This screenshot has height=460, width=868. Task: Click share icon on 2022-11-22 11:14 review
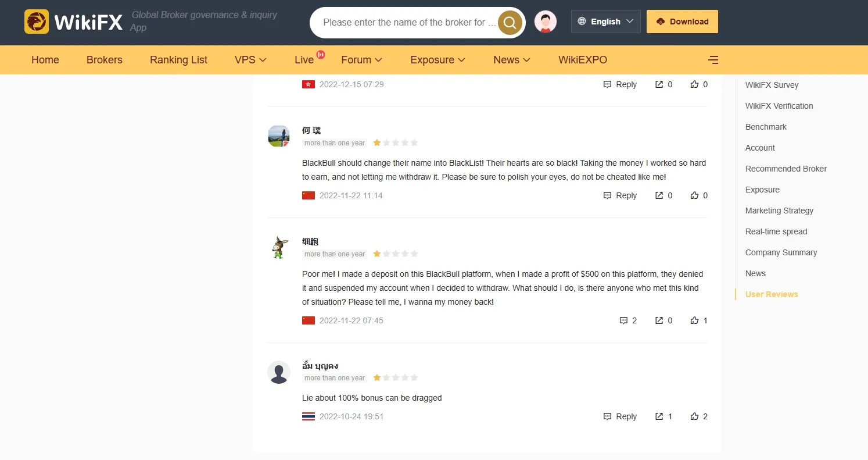(x=659, y=195)
